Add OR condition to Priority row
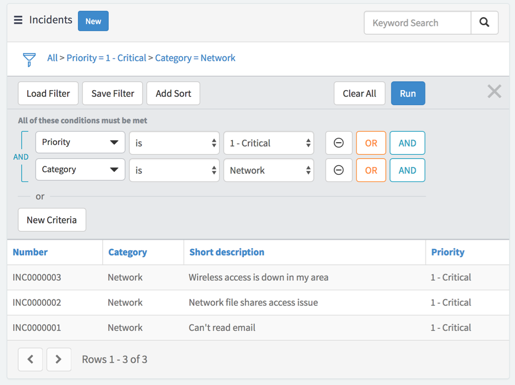This screenshot has height=385, width=515. pos(371,143)
